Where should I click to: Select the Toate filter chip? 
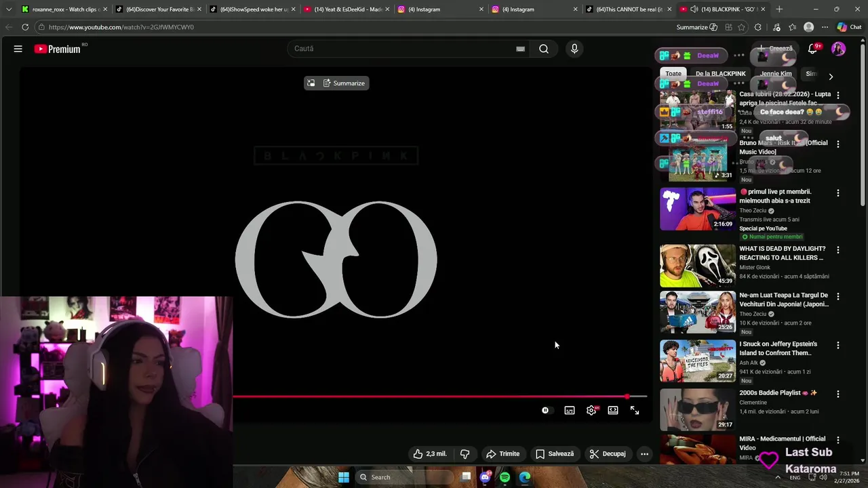(673, 74)
